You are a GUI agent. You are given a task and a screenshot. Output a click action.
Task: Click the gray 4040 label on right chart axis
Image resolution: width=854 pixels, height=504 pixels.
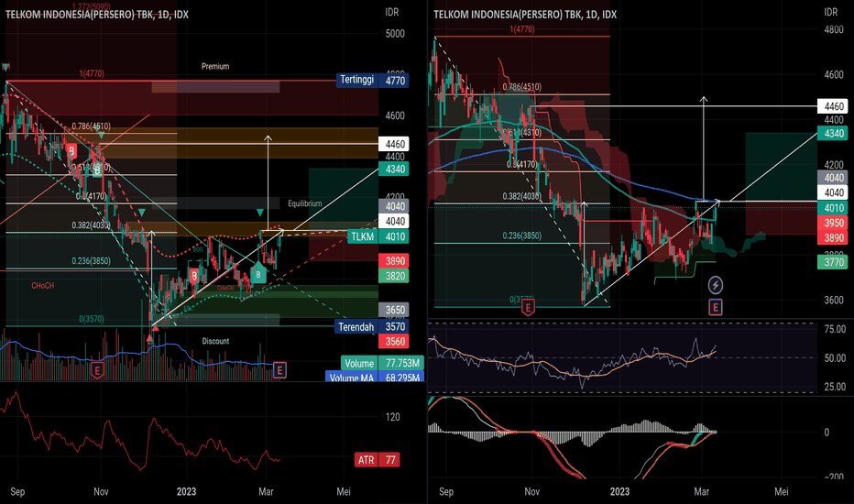click(x=833, y=178)
